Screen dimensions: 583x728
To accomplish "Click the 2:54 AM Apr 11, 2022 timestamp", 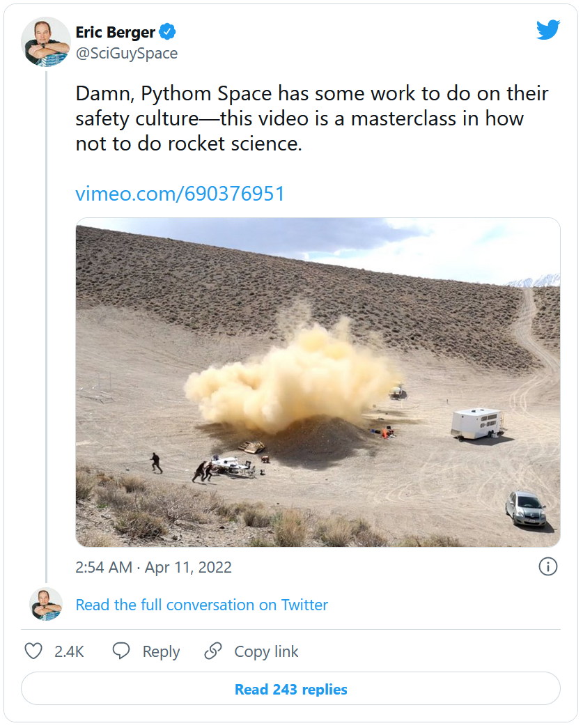I will tap(153, 567).
